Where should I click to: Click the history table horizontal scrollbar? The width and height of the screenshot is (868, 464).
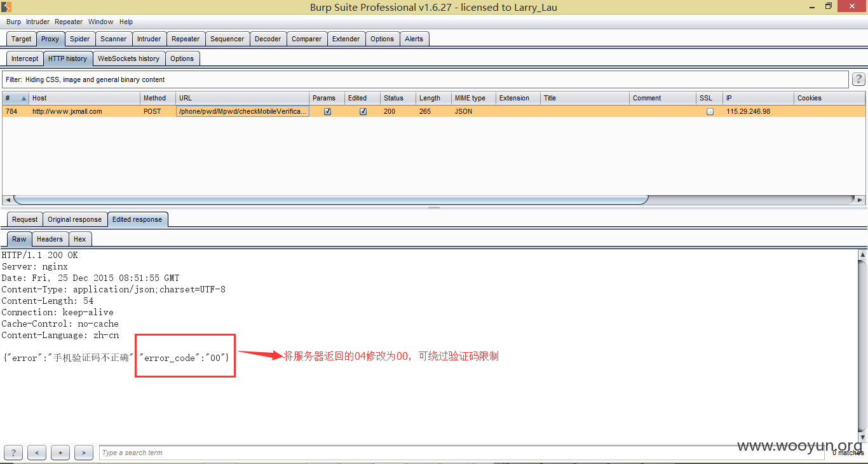330,200
